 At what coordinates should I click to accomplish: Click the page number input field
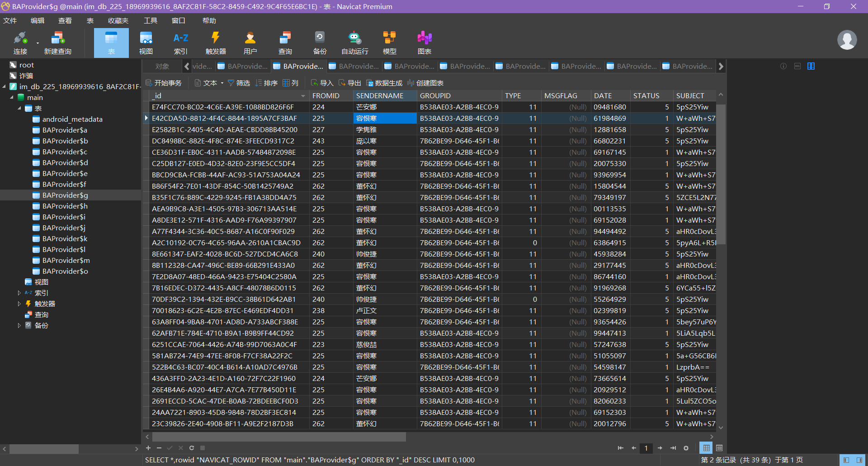point(646,448)
